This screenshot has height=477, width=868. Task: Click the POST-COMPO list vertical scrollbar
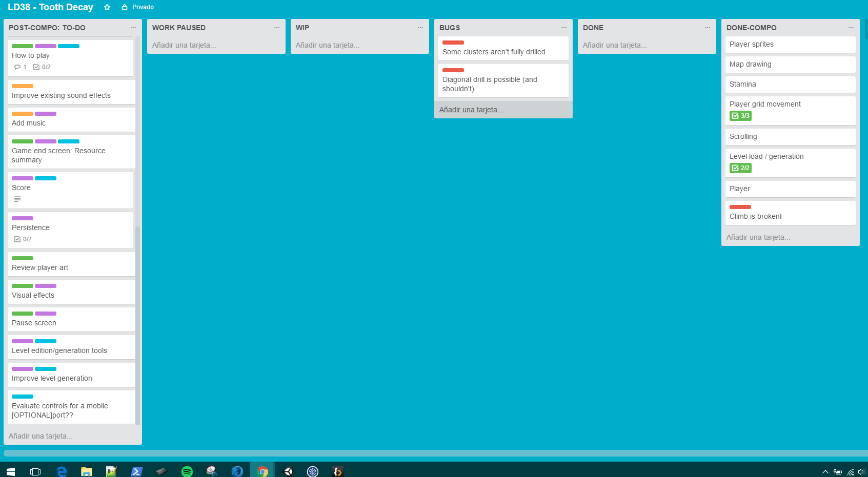(x=137, y=325)
